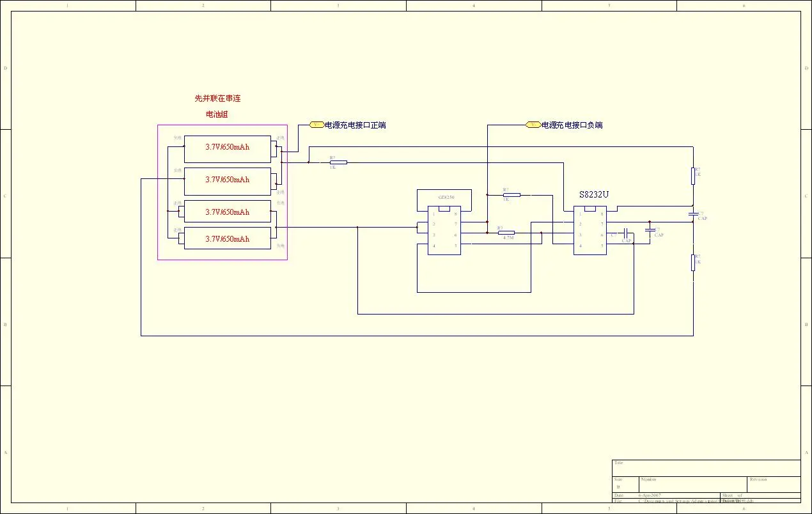Select the V- port symbol beside 电源充电接口负端
Viewport: 812px width, 514px height.
(x=533, y=125)
